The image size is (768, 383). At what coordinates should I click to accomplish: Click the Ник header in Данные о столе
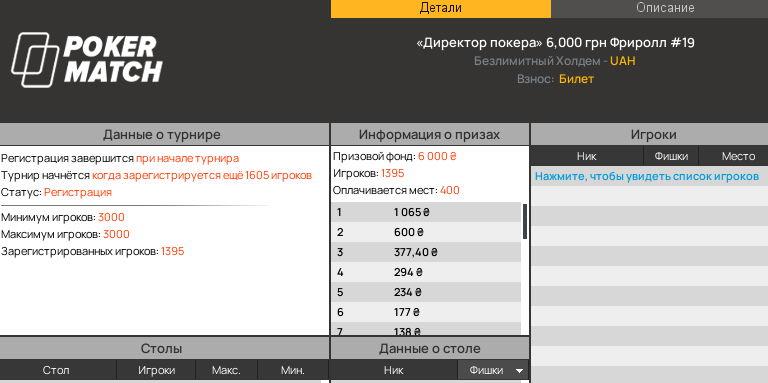[x=394, y=370]
